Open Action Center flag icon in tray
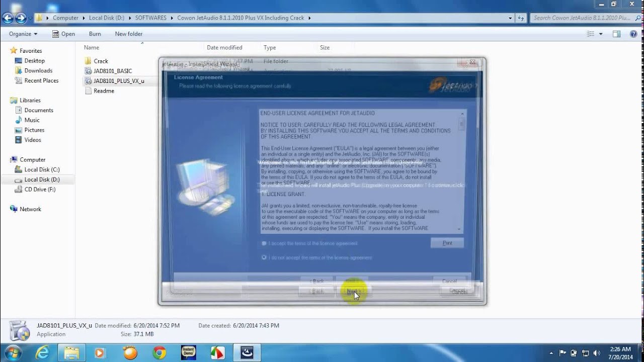 tap(563, 353)
